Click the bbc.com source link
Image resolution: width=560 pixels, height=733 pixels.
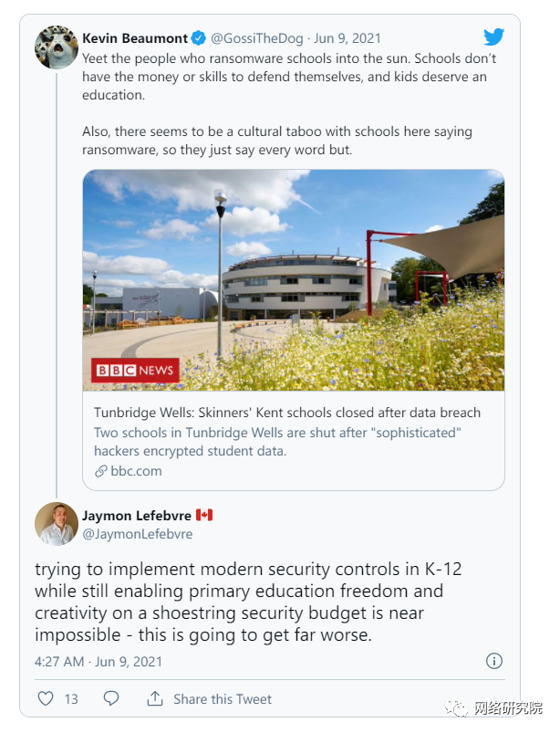(136, 471)
